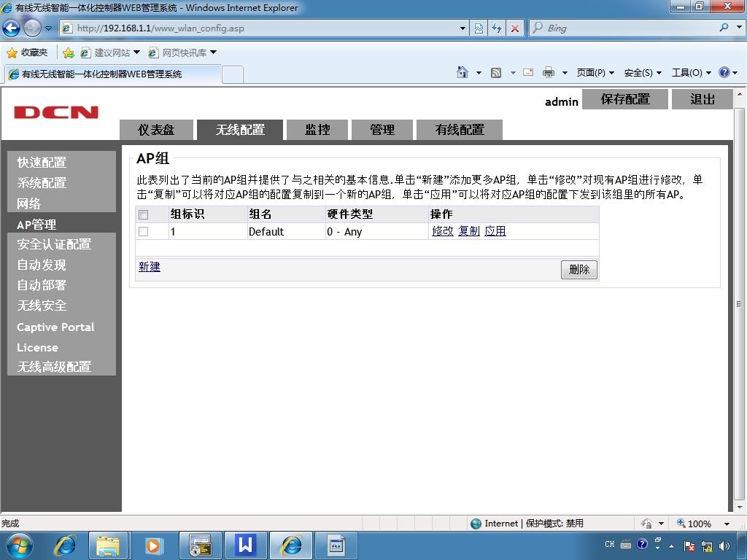Select the 无线配置 tab
This screenshot has height=560, width=747.
(240, 130)
